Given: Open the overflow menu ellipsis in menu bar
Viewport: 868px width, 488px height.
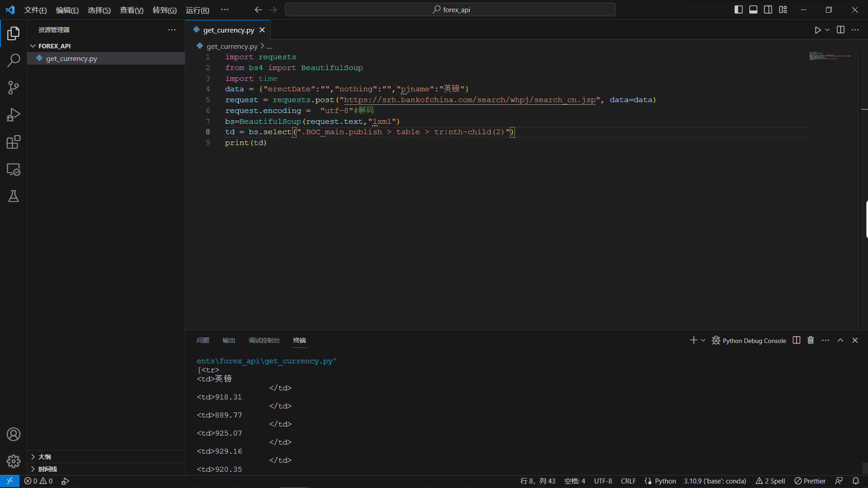Looking at the screenshot, I should click(x=225, y=9).
